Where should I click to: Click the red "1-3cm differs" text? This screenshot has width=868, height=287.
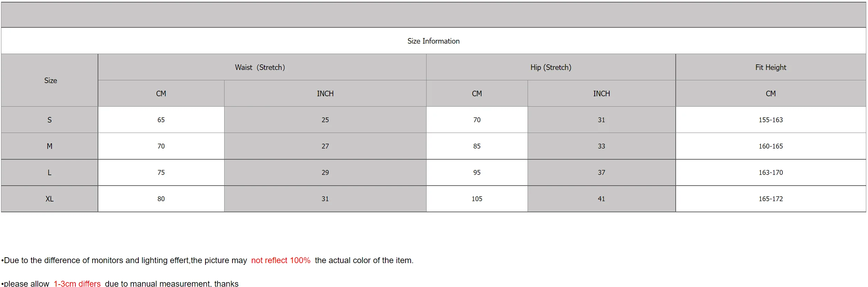[x=77, y=284]
